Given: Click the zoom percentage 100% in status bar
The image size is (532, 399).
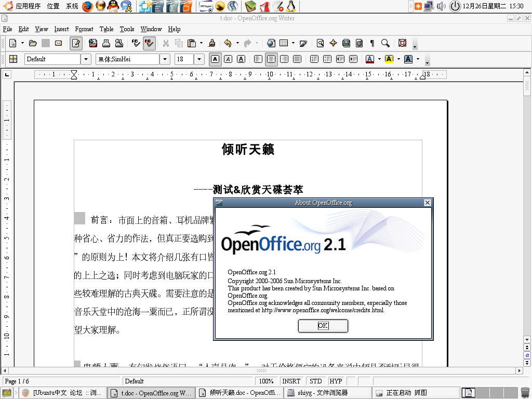Looking at the screenshot, I should 267,381.
